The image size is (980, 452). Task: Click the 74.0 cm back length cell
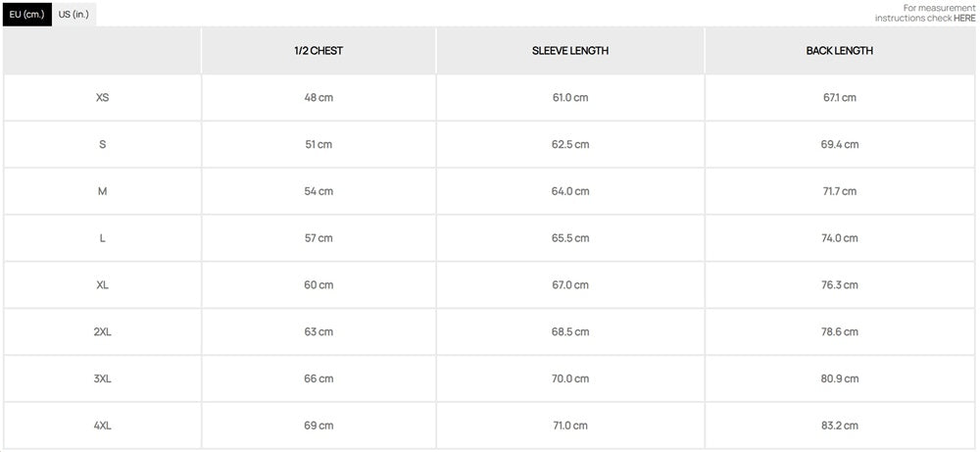tap(840, 238)
